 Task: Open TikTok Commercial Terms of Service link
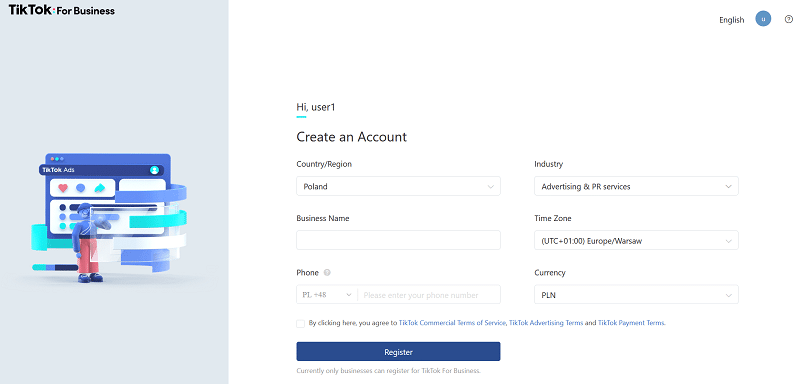[452, 323]
